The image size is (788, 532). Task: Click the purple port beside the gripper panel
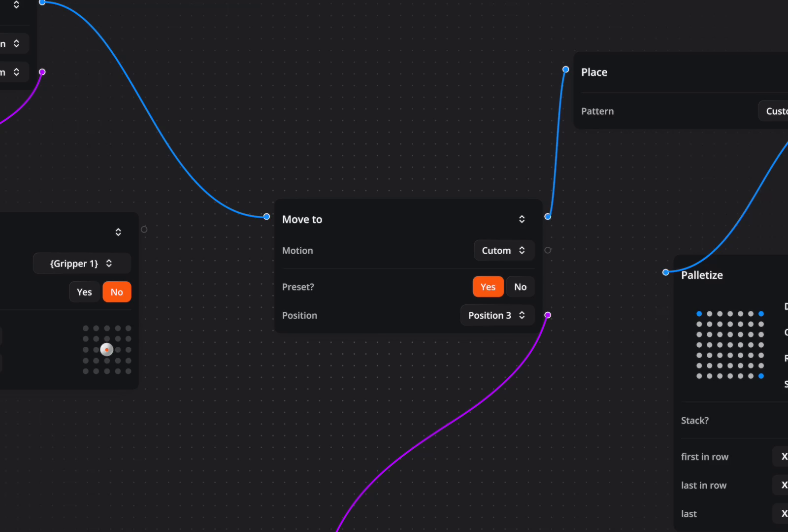pyautogui.click(x=42, y=72)
